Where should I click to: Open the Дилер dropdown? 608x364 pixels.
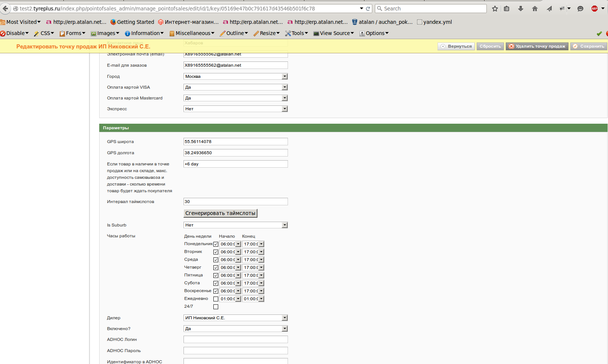point(236,318)
